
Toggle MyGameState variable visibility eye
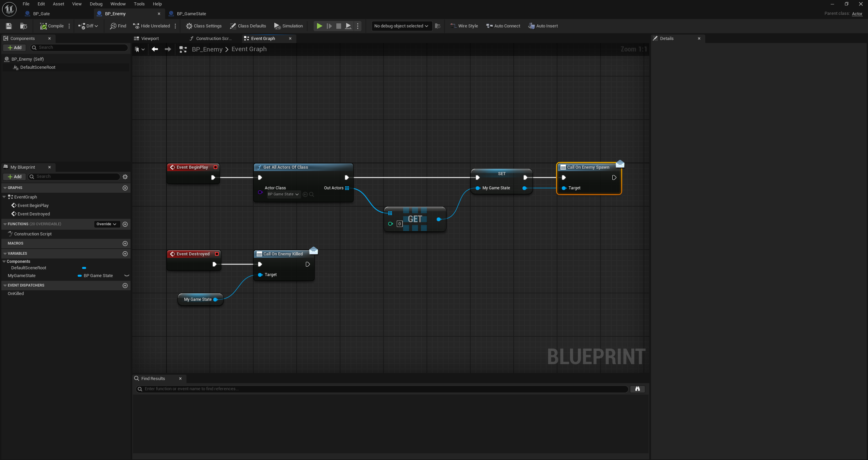point(127,276)
